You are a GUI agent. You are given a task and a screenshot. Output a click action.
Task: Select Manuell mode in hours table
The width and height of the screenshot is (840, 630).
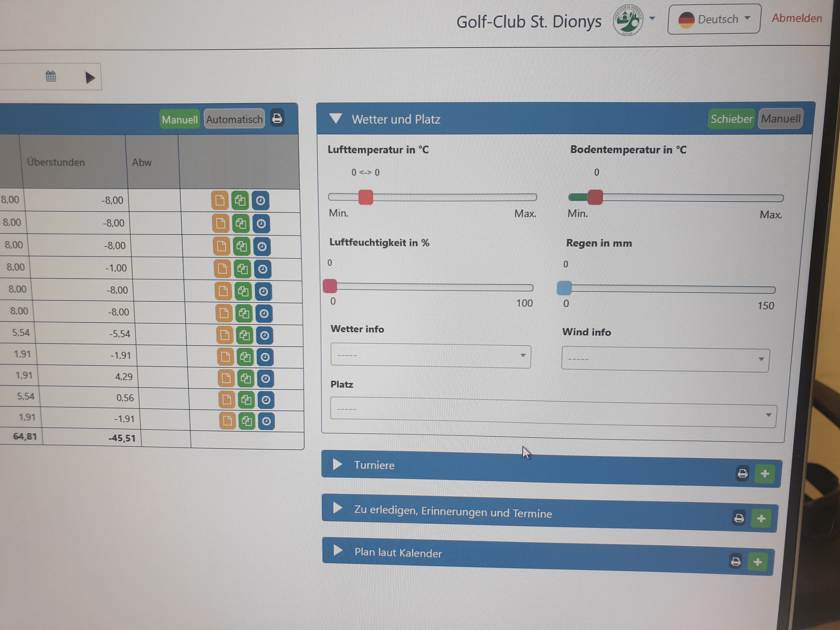tap(180, 120)
